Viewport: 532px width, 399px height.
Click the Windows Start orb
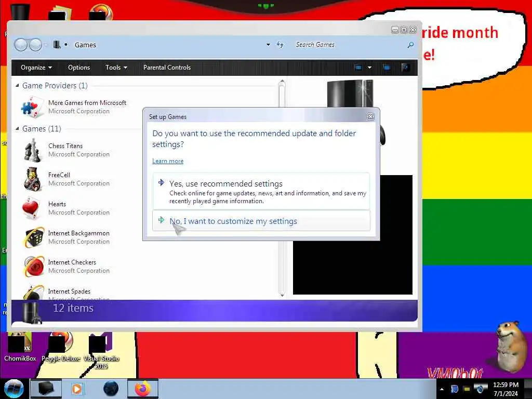[x=14, y=389]
